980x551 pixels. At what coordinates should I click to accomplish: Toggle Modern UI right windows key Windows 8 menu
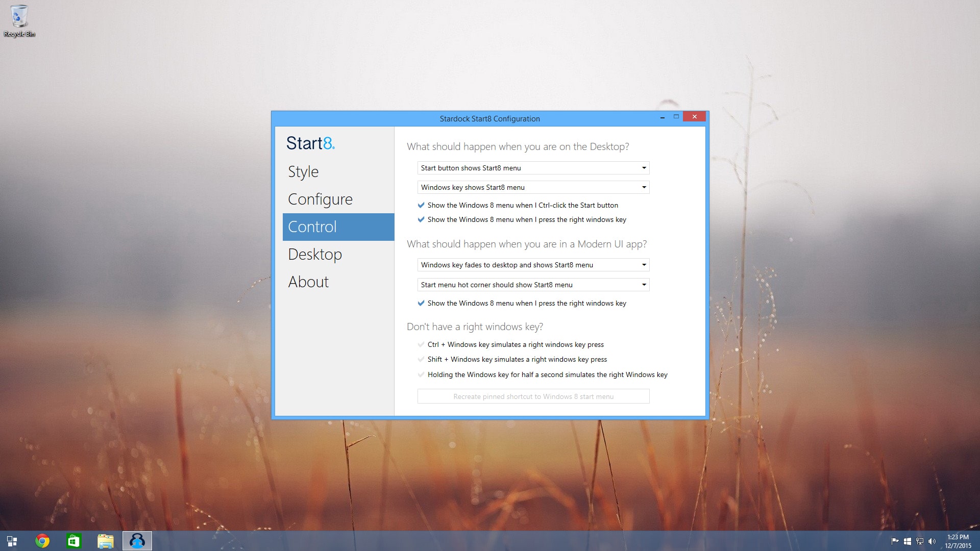[x=522, y=303]
